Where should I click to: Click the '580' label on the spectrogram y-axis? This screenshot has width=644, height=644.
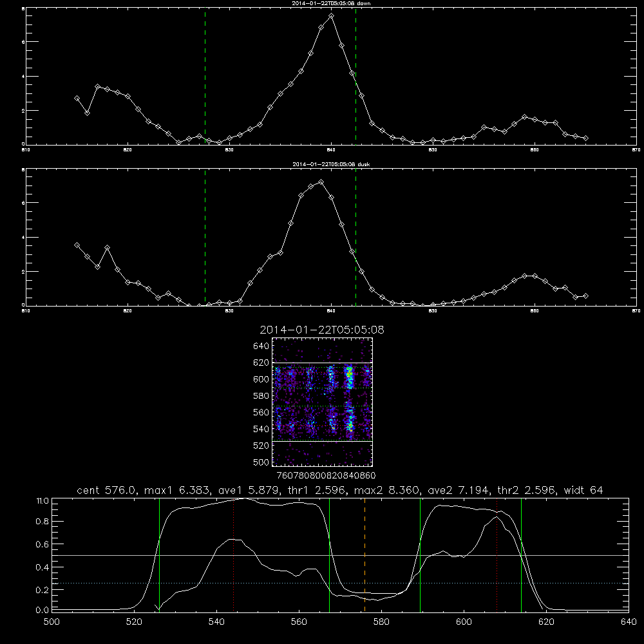[261, 396]
